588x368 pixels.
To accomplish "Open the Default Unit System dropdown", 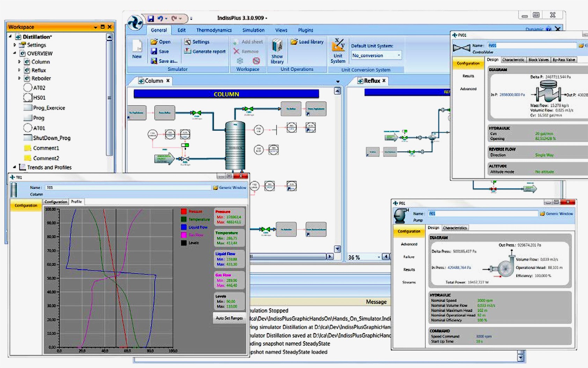I will [x=398, y=56].
